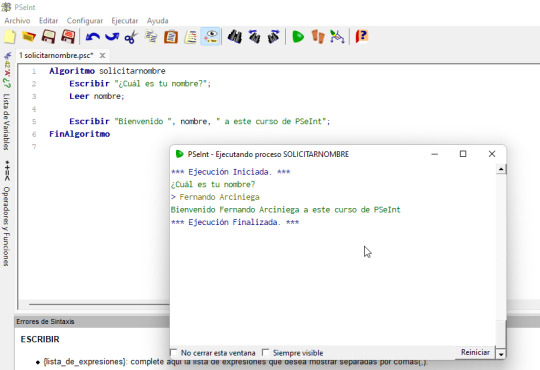Close the solicitarnombre.psc tab with X

pos(102,55)
